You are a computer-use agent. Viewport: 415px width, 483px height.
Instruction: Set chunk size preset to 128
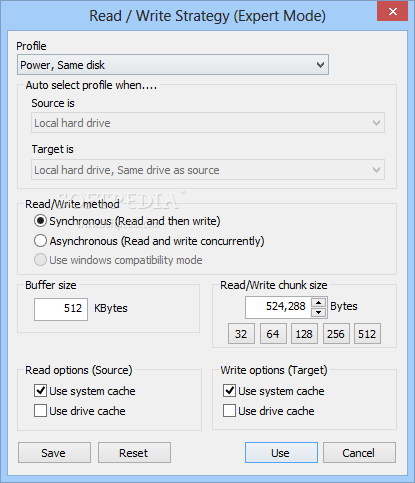click(x=304, y=333)
